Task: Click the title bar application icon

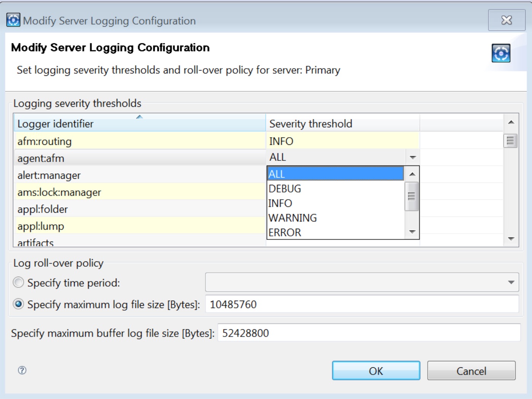Action: [x=13, y=20]
